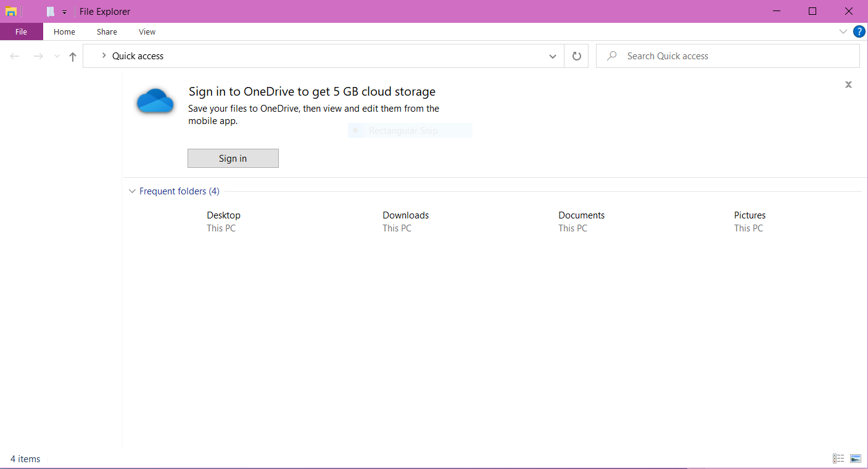This screenshot has width=868, height=469.
Task: Close the File Explorer window
Action: pyautogui.click(x=849, y=11)
